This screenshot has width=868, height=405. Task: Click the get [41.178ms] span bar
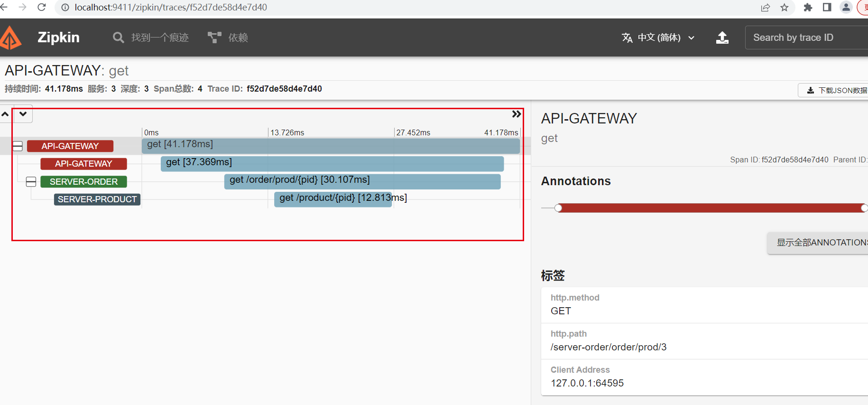tap(331, 146)
